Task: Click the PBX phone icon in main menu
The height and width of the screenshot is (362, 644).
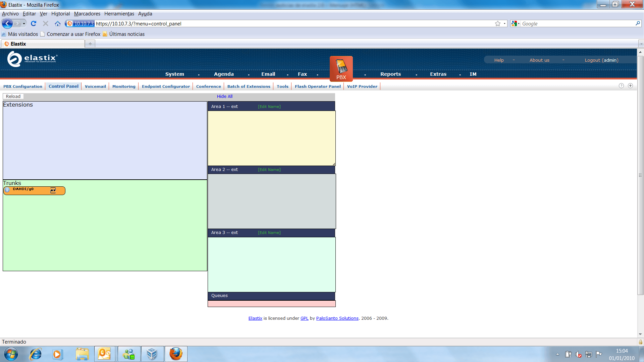Action: [341, 67]
